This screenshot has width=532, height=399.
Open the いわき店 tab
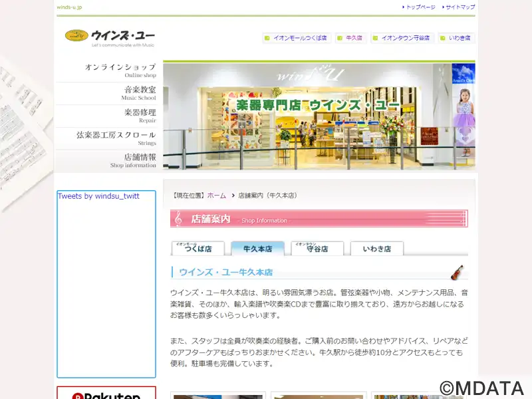click(376, 248)
